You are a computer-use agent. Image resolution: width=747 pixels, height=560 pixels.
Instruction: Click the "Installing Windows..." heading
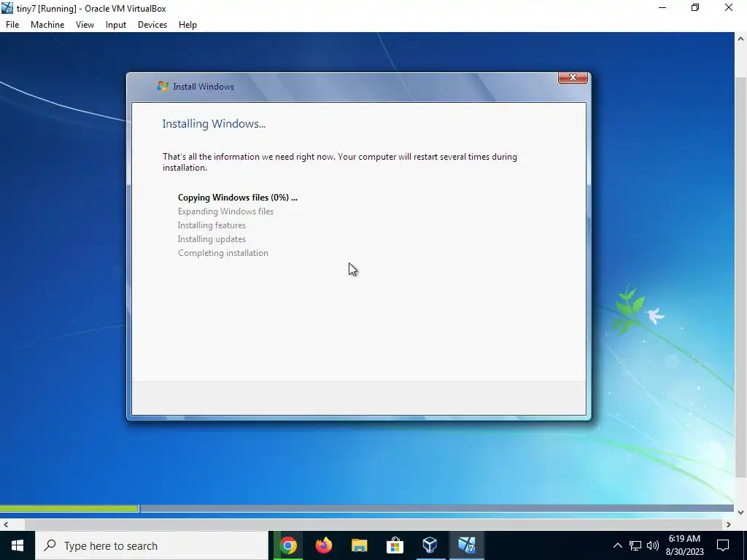click(x=214, y=124)
